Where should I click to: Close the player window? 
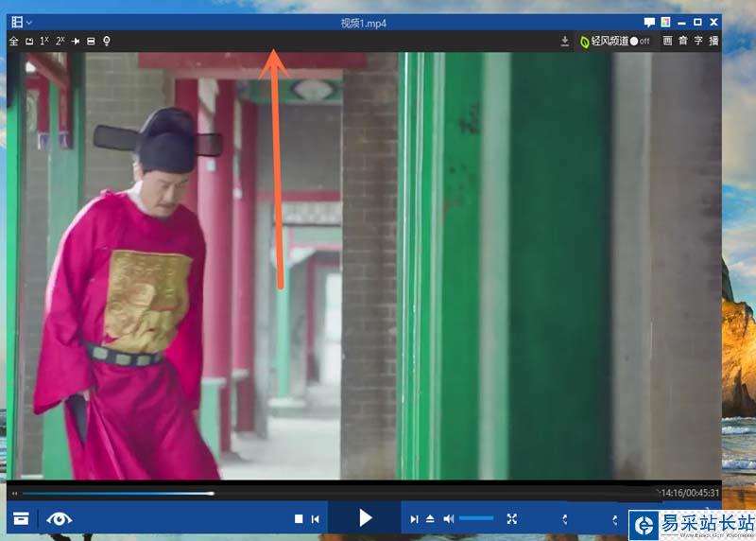[714, 22]
